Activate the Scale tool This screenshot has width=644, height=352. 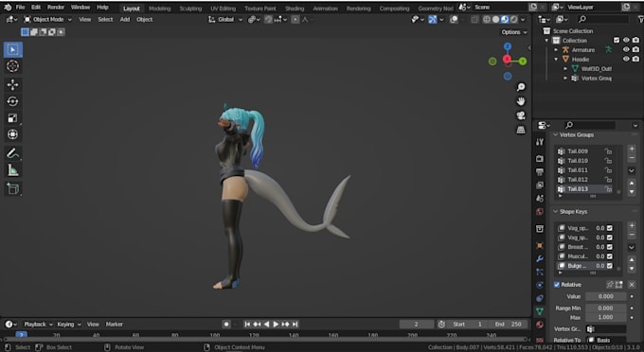coord(13,118)
